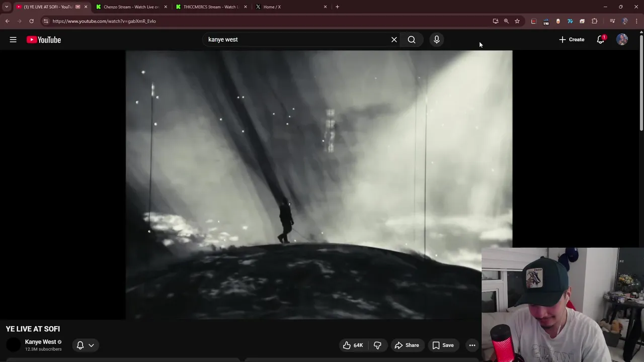This screenshot has height=362, width=644.
Task: Click the video player to pause
Action: pyautogui.click(x=319, y=185)
